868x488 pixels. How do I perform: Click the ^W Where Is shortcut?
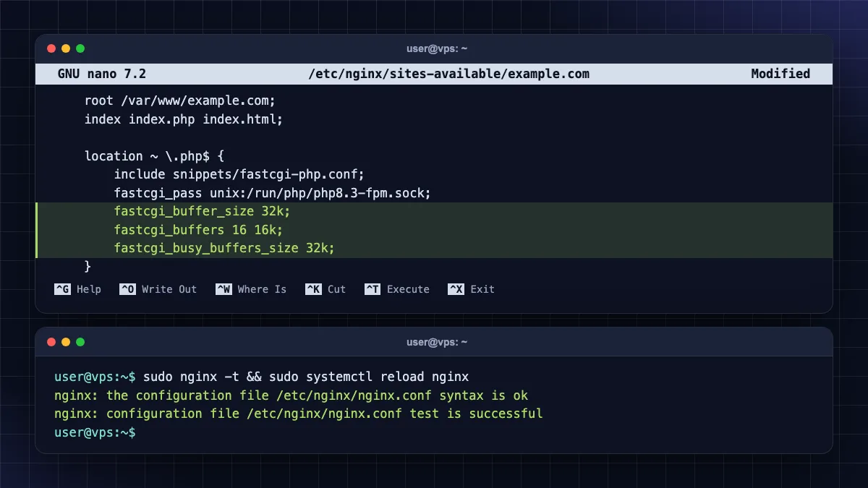click(x=251, y=289)
